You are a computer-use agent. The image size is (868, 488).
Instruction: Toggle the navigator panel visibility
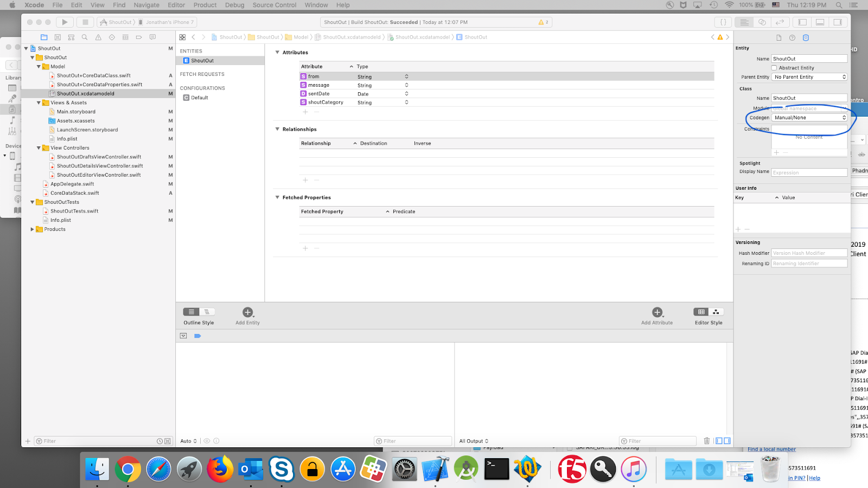(x=802, y=22)
